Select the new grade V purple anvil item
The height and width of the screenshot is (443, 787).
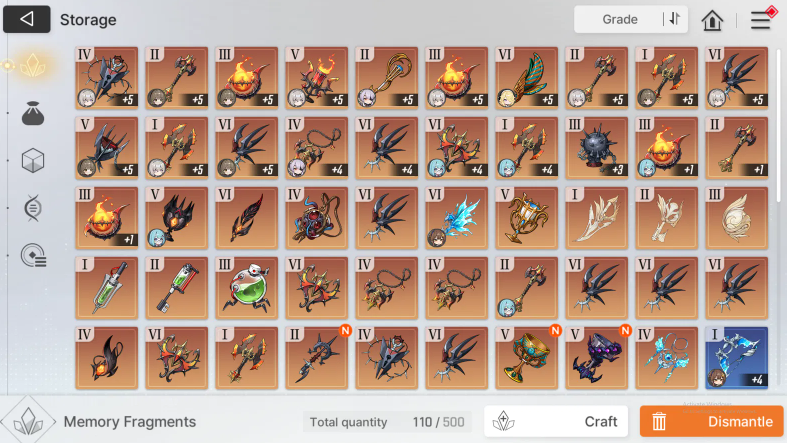click(x=596, y=358)
